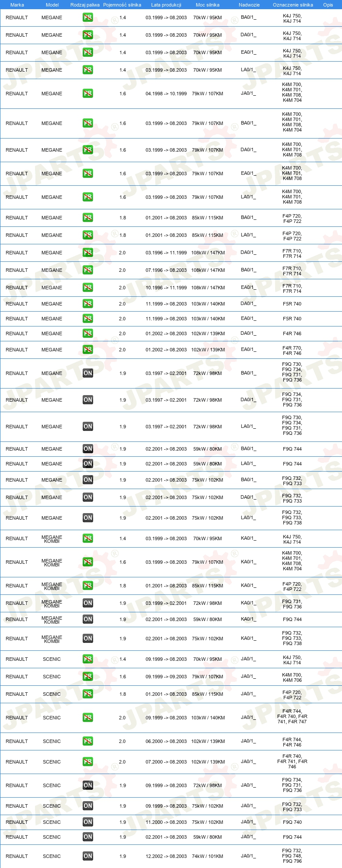Click the Model column header
The image size is (342, 868).
(52, 5)
